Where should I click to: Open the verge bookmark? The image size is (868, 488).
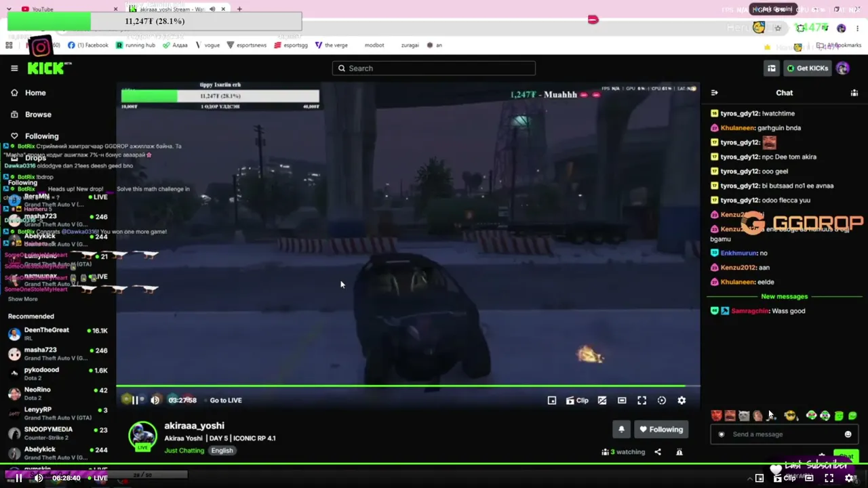[x=332, y=45]
